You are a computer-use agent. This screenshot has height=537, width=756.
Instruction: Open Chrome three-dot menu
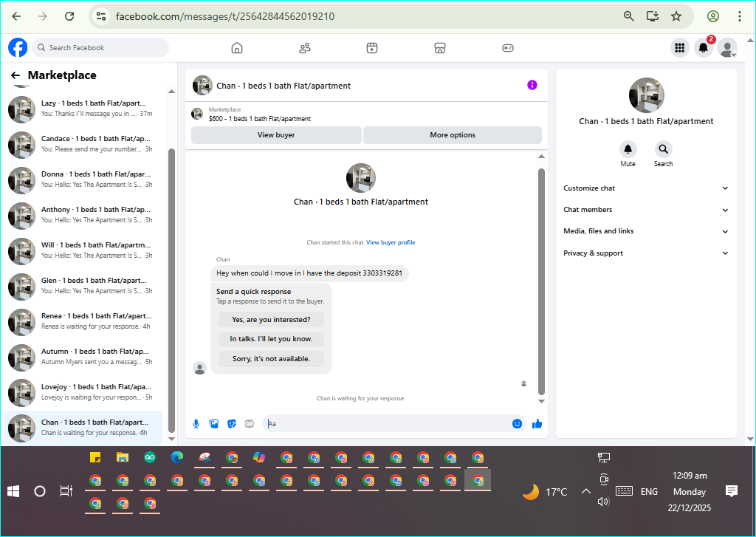tap(740, 16)
